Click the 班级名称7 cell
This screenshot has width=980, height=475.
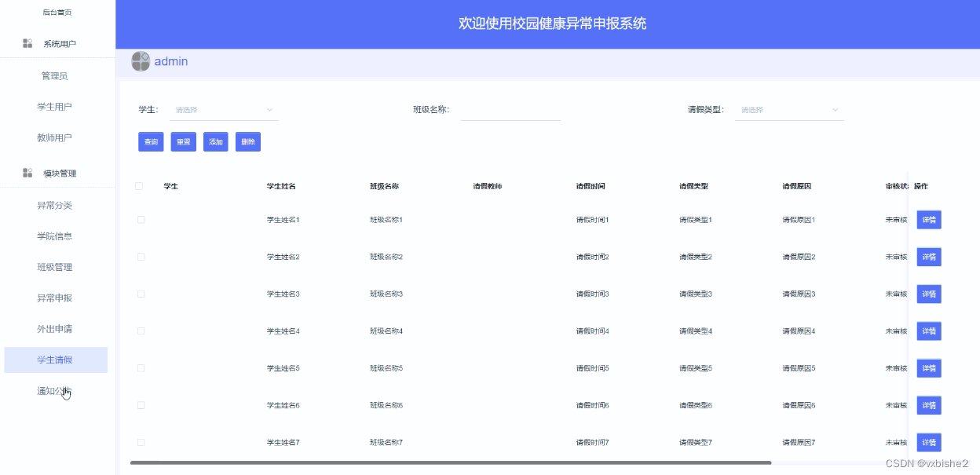[x=386, y=442]
